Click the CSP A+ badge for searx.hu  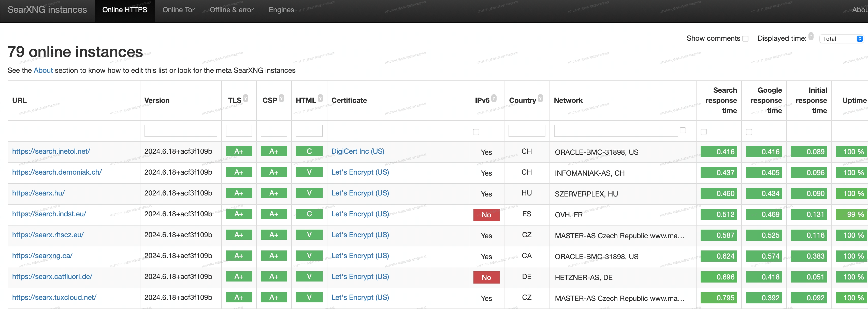(274, 193)
